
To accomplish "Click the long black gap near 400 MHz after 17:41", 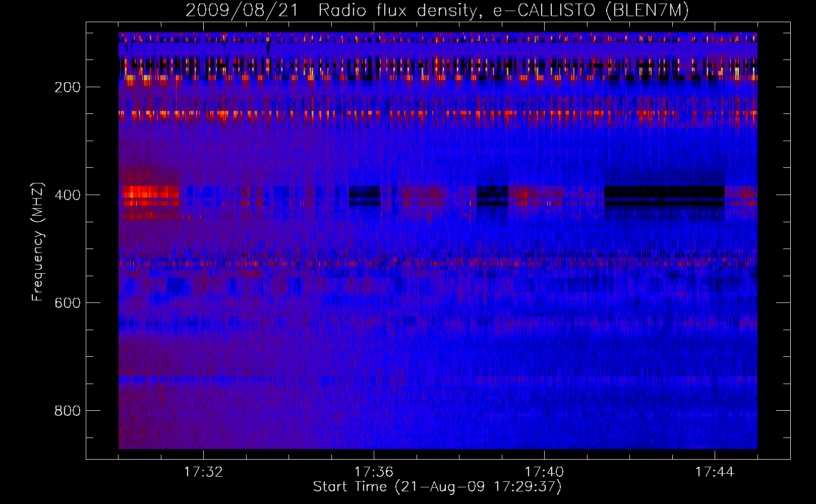I will (x=664, y=197).
